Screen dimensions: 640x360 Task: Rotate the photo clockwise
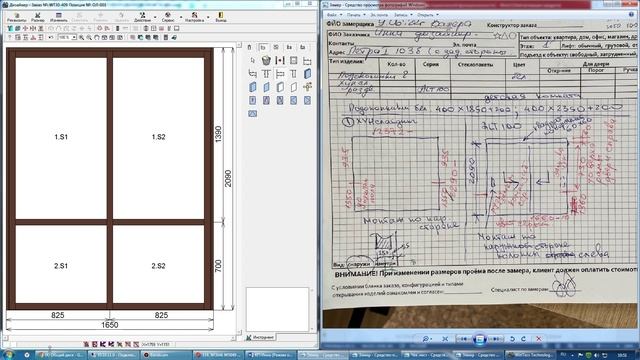click(x=524, y=339)
